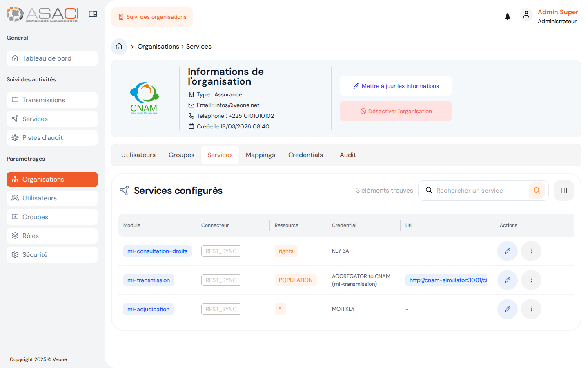This screenshot has width=588, height=368.
Task: Click the CNAM organisation logo
Action: click(x=144, y=97)
